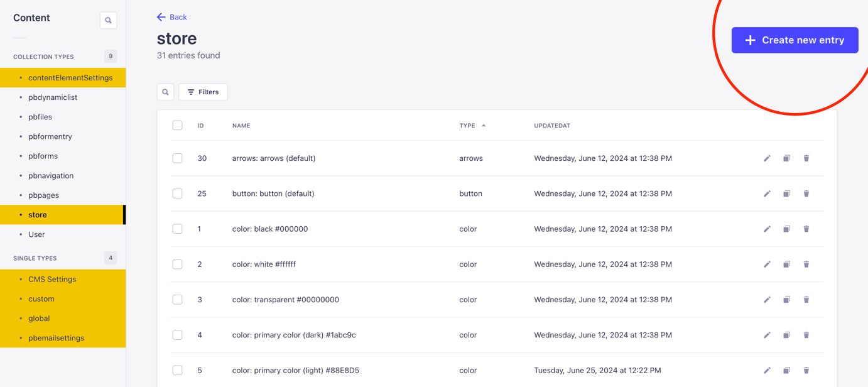Open CMS Settings single type

[52, 280]
